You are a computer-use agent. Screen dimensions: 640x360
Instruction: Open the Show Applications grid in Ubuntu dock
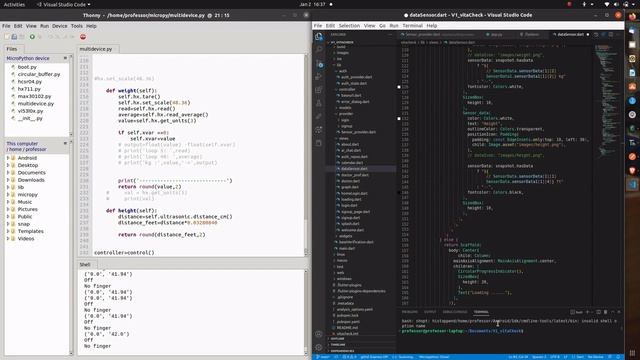tap(632, 353)
